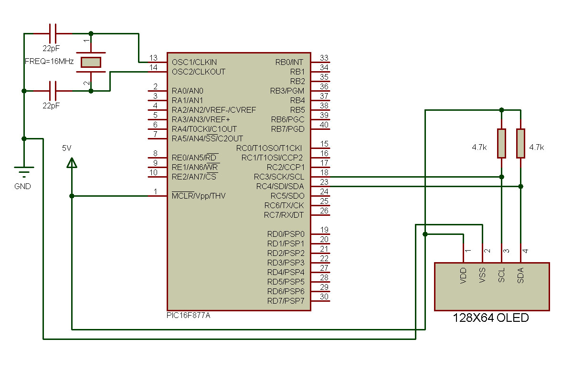
Task: Select the MCLR/Vpp/THV pin label
Action: 198,196
